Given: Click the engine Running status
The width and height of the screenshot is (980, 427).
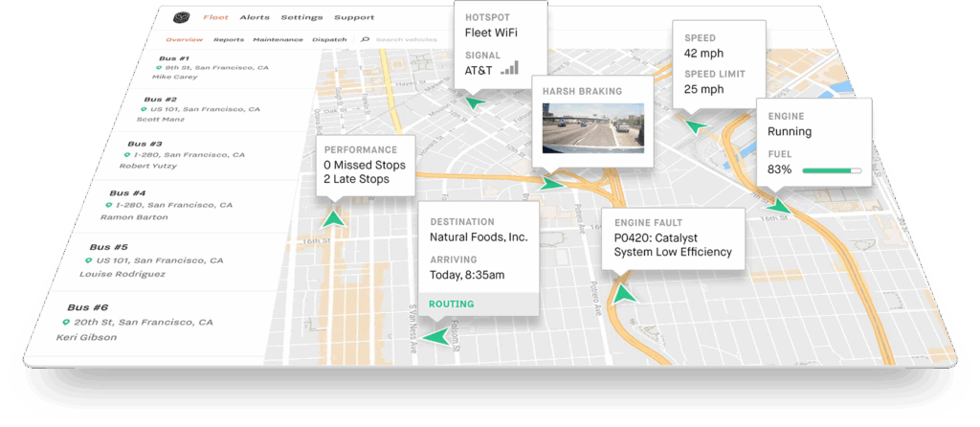Looking at the screenshot, I should pos(790,132).
